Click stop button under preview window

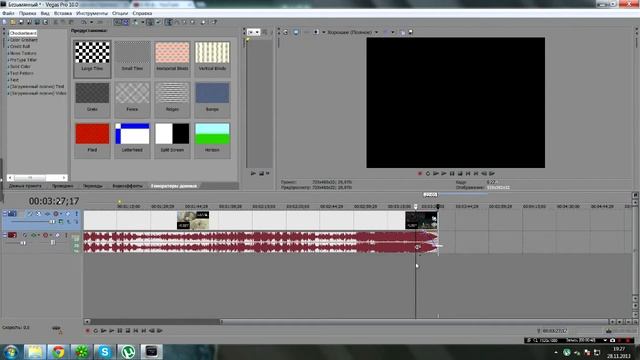point(460,173)
